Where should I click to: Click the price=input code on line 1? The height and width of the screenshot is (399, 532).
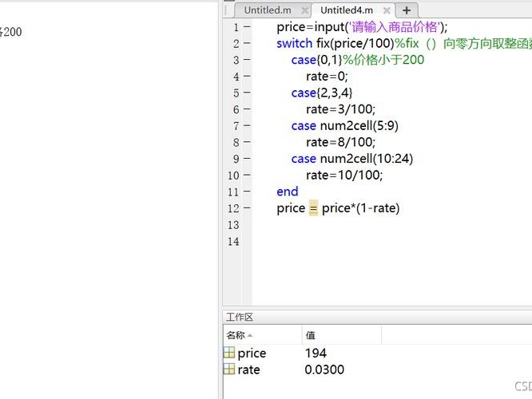(x=362, y=27)
